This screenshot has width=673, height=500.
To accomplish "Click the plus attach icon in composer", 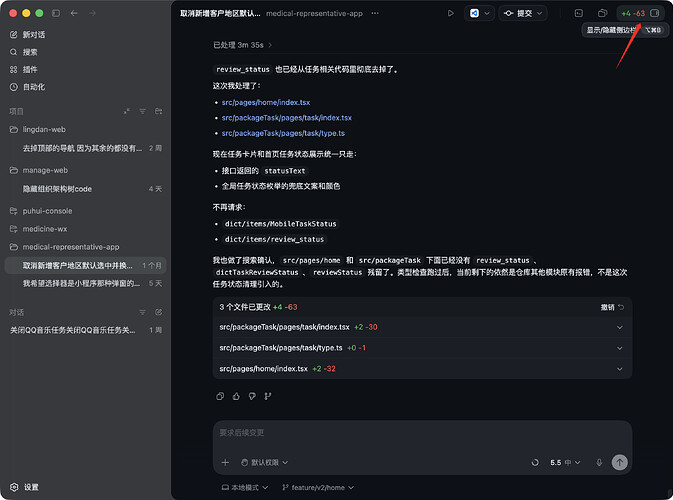I will coord(225,462).
